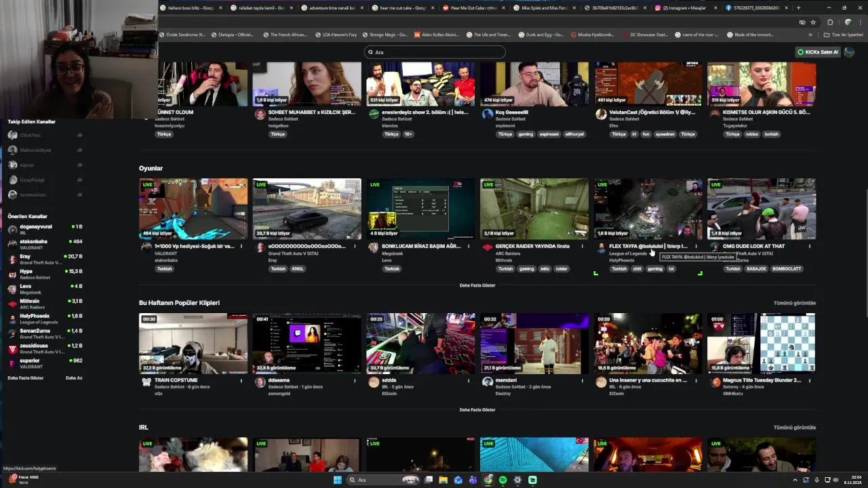The height and width of the screenshot is (488, 868).
Task: Click Daha Fazla Göster under popular clips
Action: tap(477, 410)
